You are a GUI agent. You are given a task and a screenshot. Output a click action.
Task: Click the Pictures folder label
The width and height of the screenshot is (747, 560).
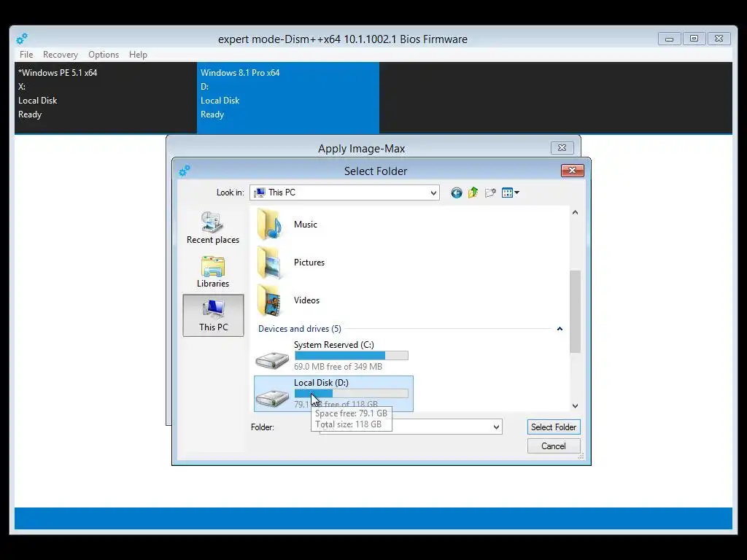309,262
